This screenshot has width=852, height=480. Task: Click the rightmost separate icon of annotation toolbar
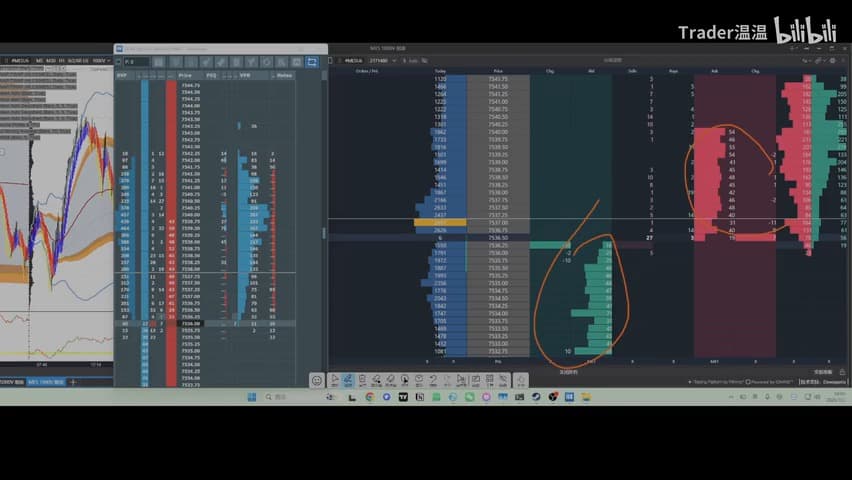tap(521, 380)
